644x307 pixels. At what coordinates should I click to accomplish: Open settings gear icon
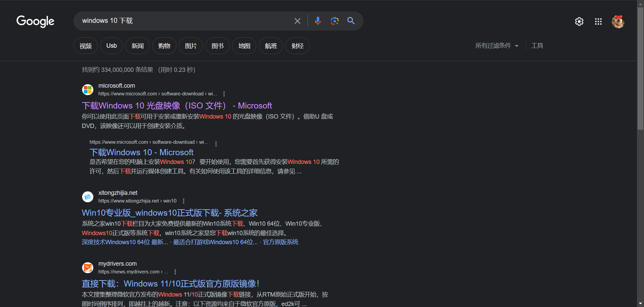(x=579, y=21)
